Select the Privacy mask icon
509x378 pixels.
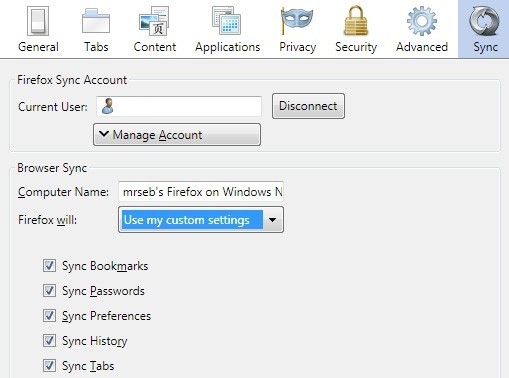pyautogui.click(x=297, y=21)
